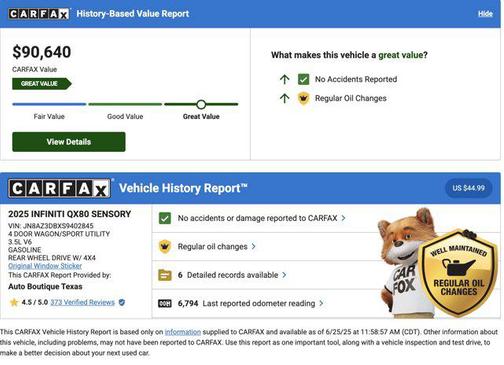Open the 6 Detailed records available row
Image resolution: width=504 pixels, height=365 pixels.
[x=232, y=275]
